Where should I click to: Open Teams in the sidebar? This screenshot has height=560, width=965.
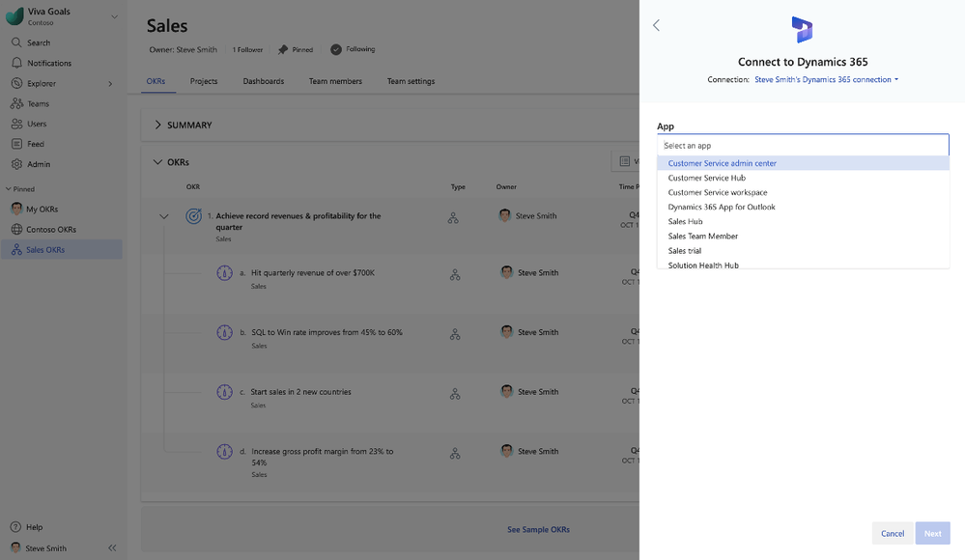(x=38, y=103)
